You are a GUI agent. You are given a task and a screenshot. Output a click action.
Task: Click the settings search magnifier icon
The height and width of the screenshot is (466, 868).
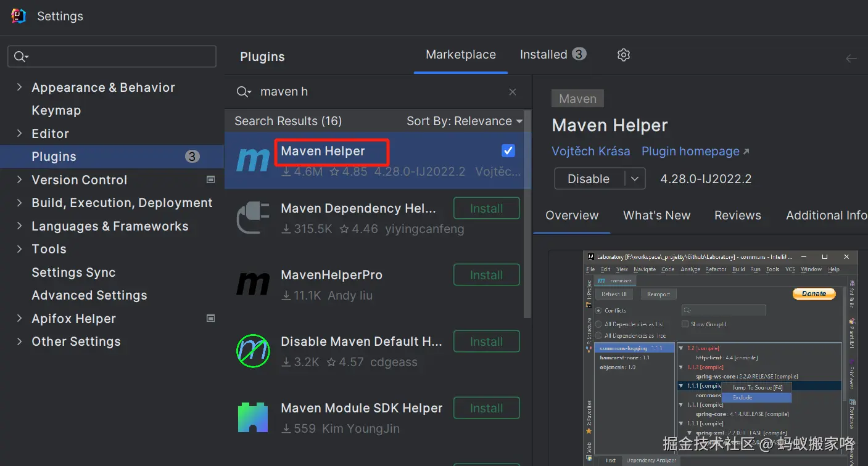coord(21,57)
